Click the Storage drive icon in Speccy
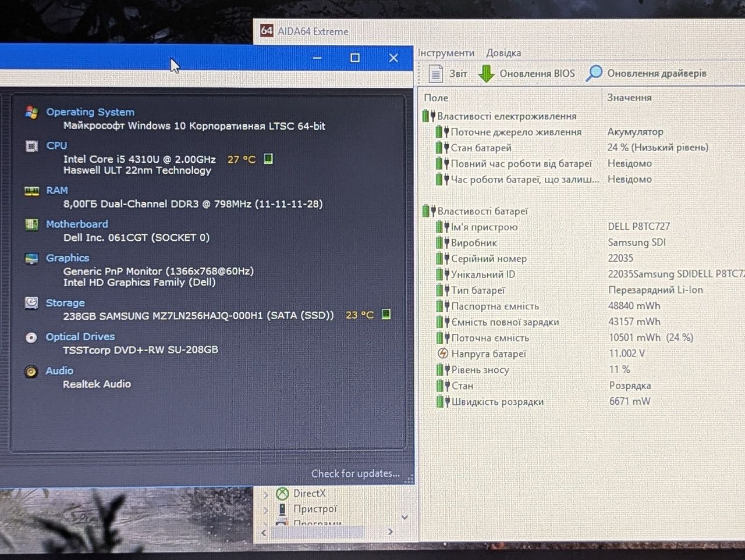The image size is (745, 560). (31, 303)
